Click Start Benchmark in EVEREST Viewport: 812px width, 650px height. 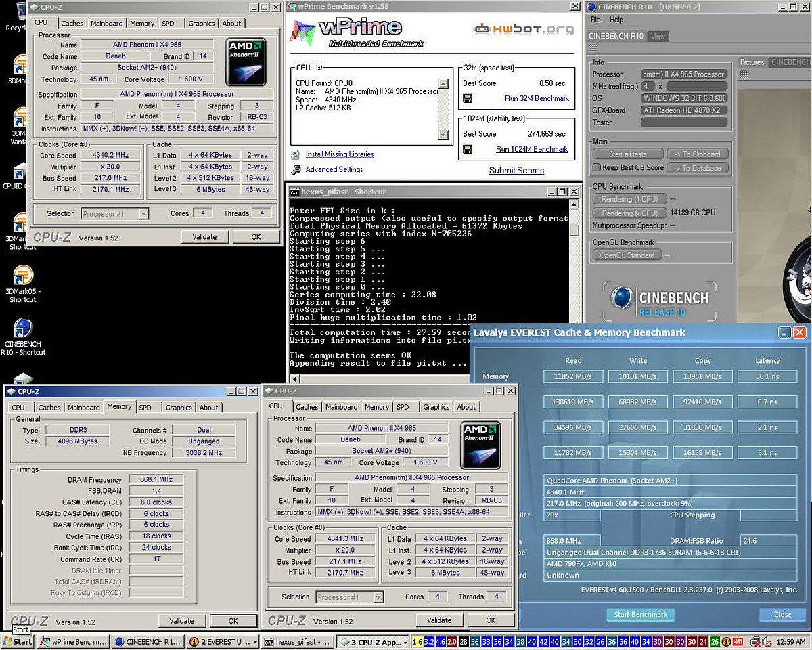[x=640, y=615]
